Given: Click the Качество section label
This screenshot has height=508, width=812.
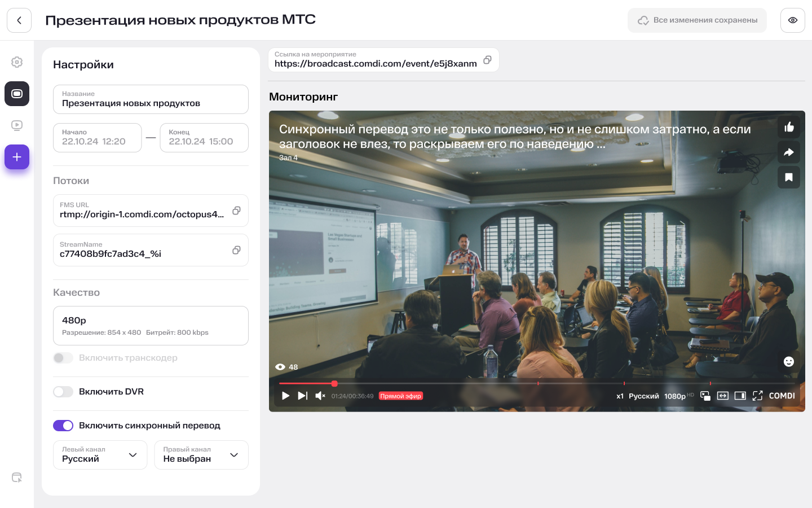Looking at the screenshot, I should 76,293.
